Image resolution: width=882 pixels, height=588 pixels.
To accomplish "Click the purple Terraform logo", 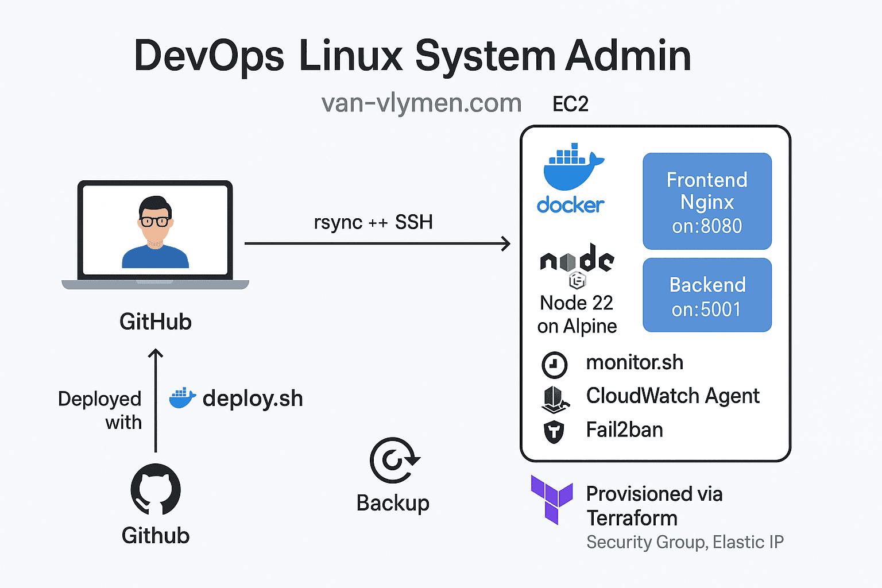I will (x=552, y=500).
